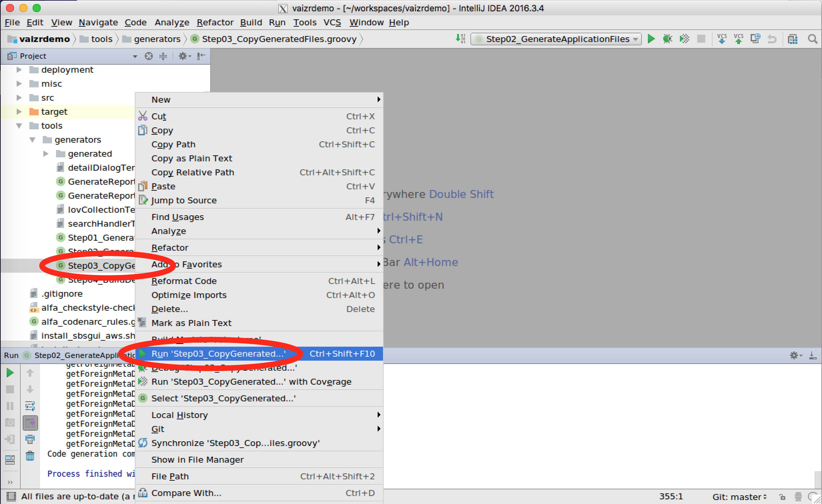822x504 pixels.
Task: Click the toolbar stop process icon
Action: coord(701,39)
